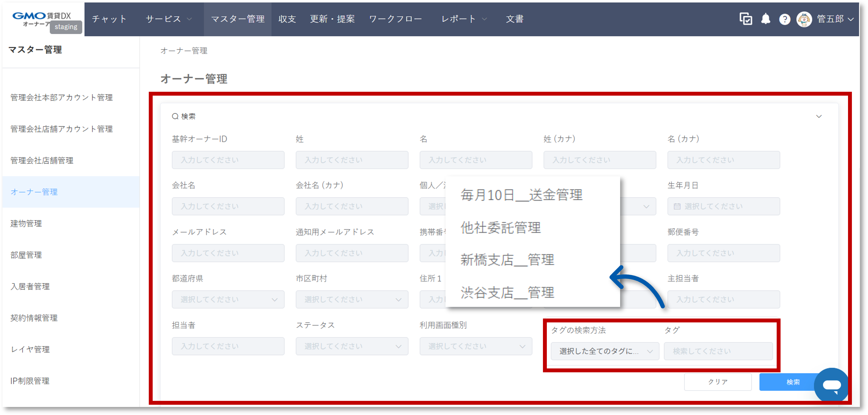Choose 他社委託管理 from the tag list

500,228
